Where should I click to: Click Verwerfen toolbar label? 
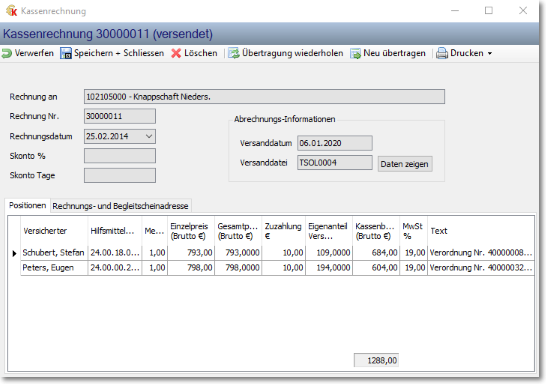[34, 53]
